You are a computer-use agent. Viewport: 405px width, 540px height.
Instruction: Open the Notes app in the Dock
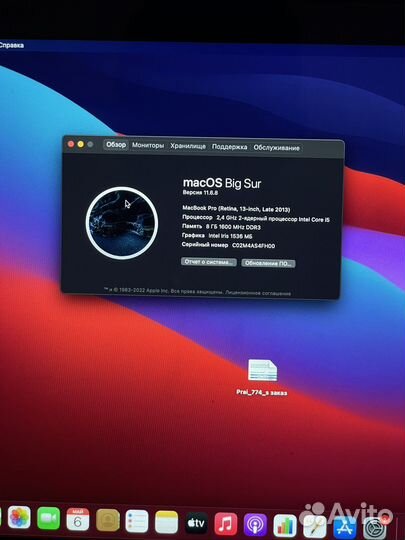tap(166, 522)
